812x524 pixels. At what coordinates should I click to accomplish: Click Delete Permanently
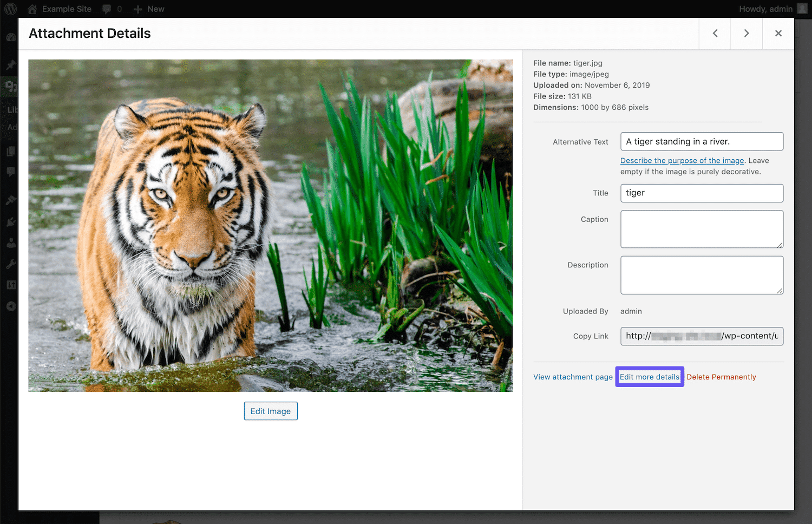pos(721,376)
